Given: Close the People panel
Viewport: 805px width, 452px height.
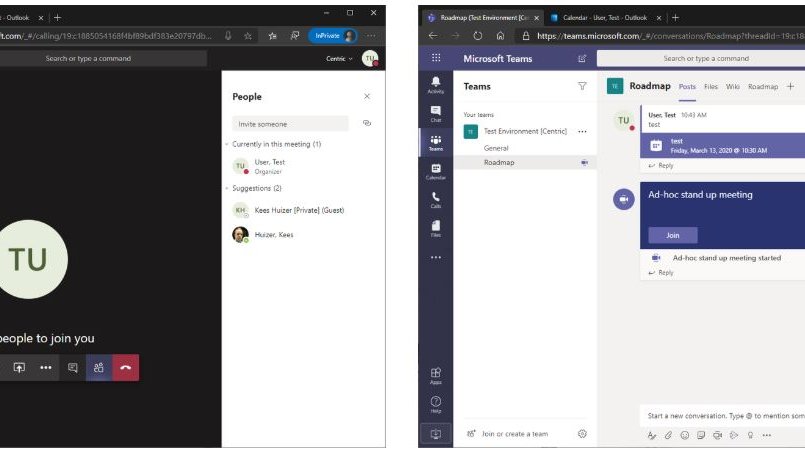Looking at the screenshot, I should tap(367, 96).
